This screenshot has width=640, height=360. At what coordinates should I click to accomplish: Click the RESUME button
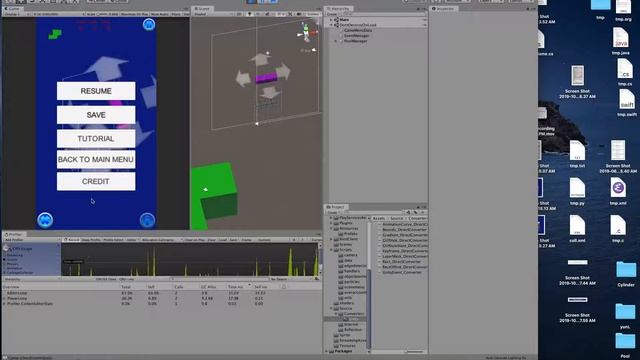pyautogui.click(x=96, y=91)
